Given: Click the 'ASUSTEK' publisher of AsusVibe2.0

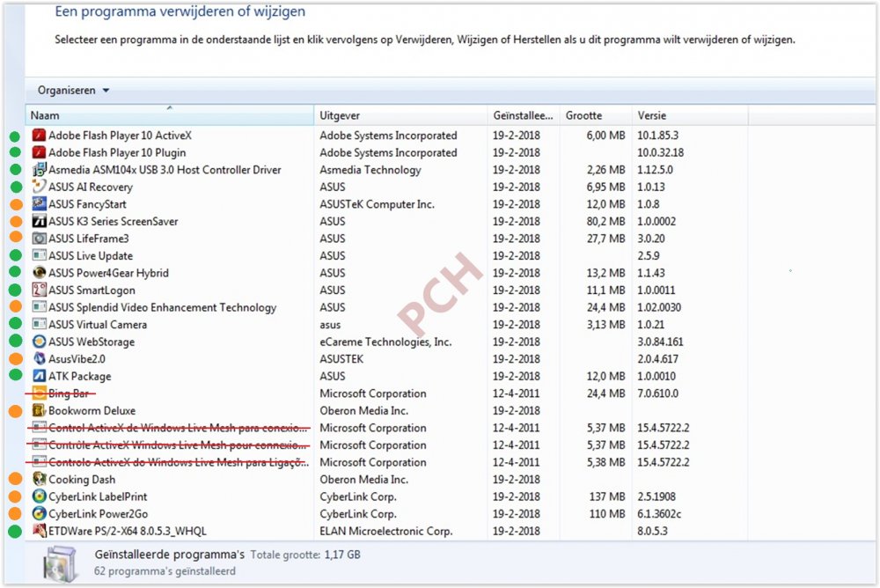Looking at the screenshot, I should pos(341,359).
